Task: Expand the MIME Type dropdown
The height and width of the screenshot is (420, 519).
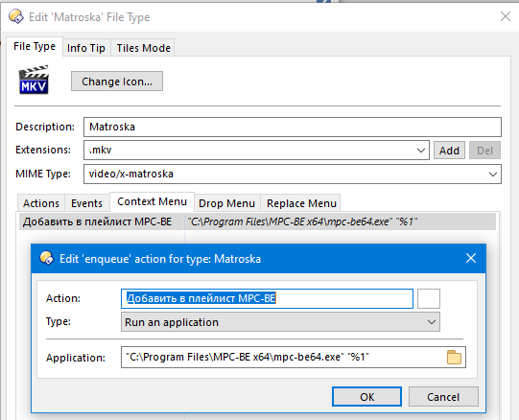Action: pos(493,175)
